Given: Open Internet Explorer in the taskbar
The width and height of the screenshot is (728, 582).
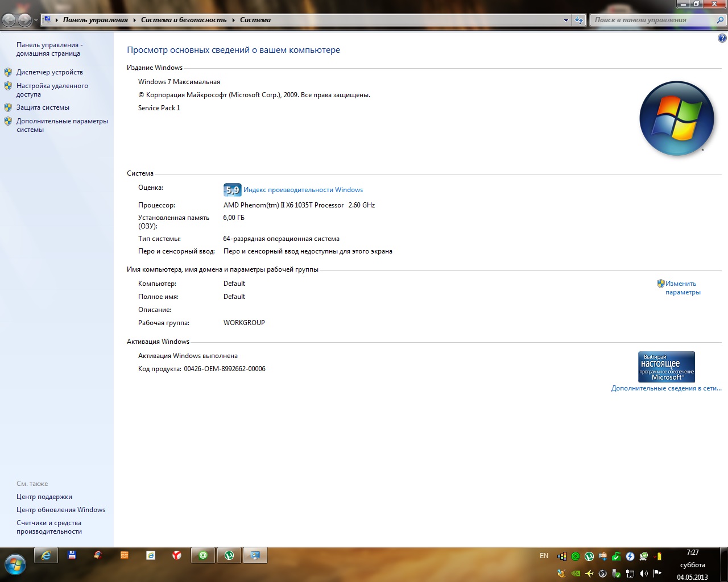Looking at the screenshot, I should point(46,555).
